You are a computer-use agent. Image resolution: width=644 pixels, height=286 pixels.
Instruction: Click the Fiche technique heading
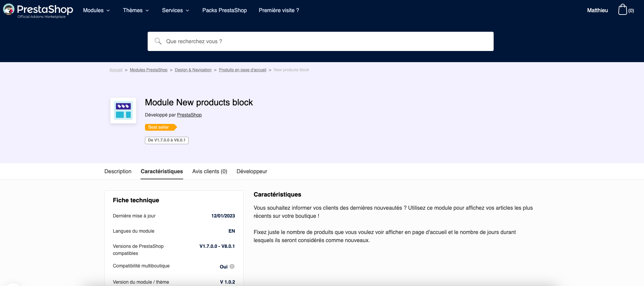pyautogui.click(x=136, y=200)
